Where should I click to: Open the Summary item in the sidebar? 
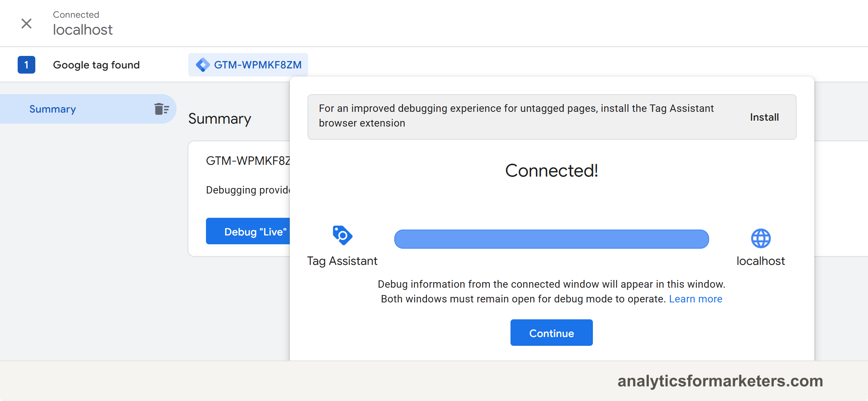tap(88, 109)
